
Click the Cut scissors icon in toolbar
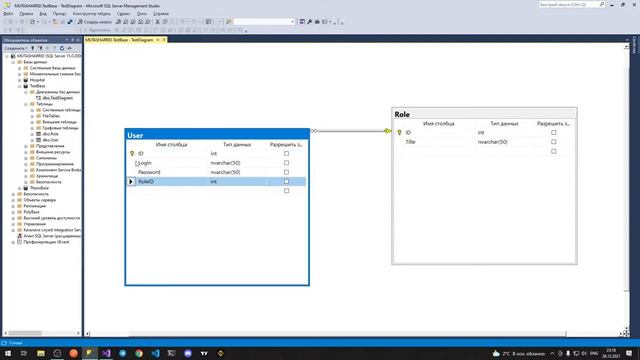coord(158,22)
